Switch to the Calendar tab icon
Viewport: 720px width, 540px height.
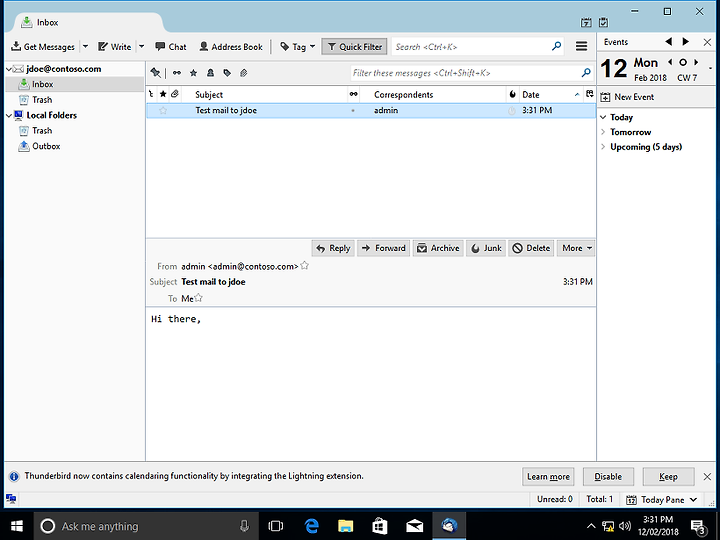pos(586,22)
